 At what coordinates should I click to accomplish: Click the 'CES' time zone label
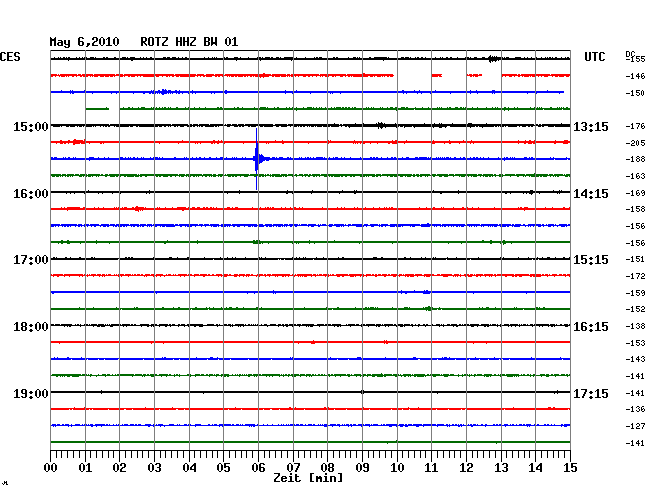click(x=10, y=57)
